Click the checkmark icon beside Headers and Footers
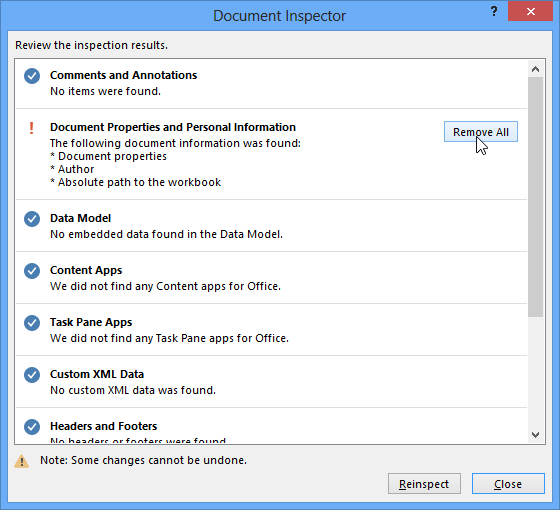560x510 pixels. [32, 427]
